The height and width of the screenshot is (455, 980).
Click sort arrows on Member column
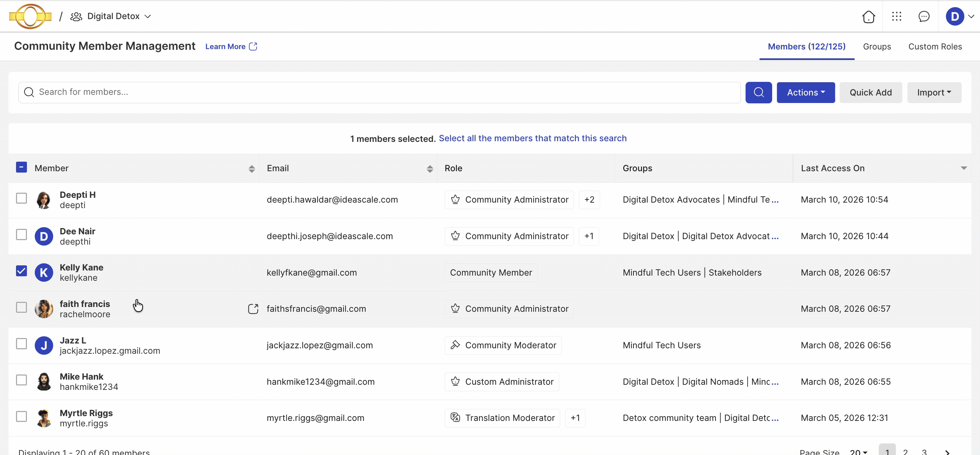click(x=251, y=169)
